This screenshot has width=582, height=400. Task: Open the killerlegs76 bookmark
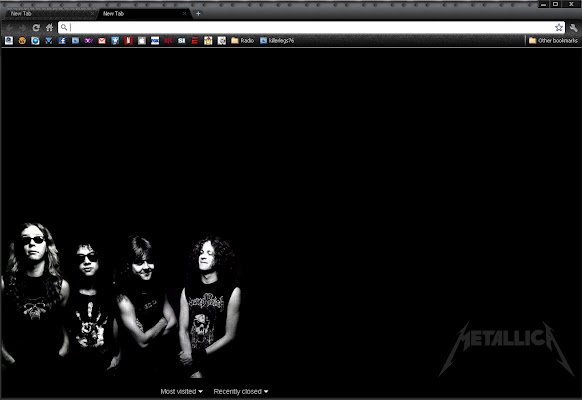277,40
